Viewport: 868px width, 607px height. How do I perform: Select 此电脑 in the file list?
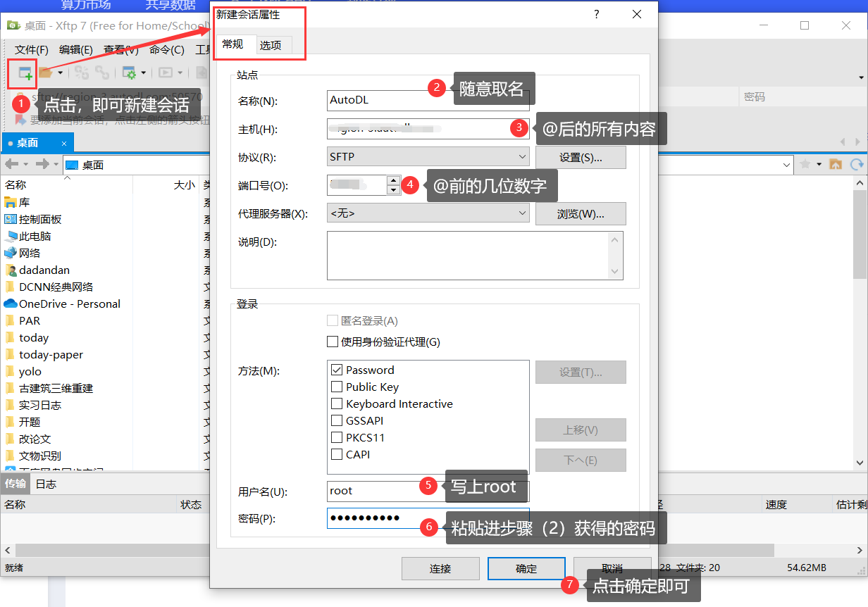coord(27,236)
